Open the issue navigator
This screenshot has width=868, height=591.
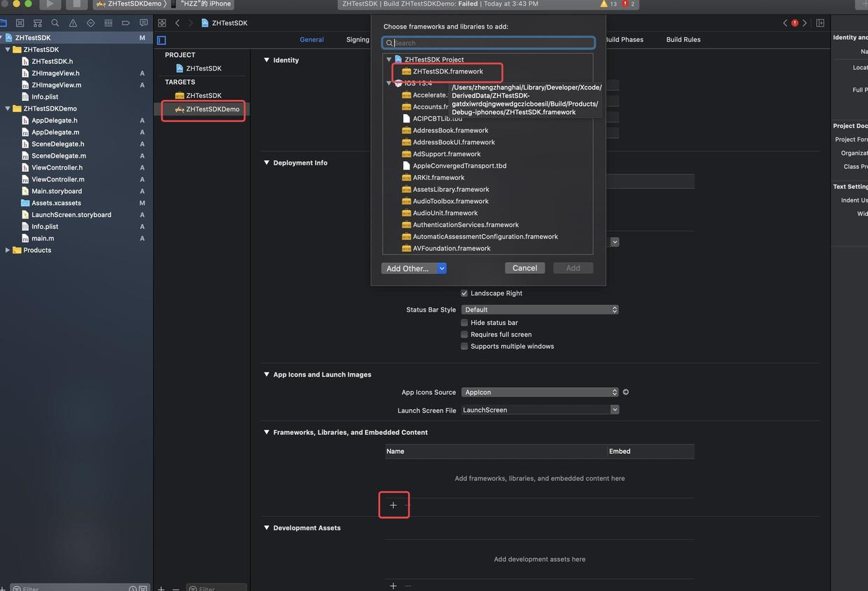tap(73, 23)
